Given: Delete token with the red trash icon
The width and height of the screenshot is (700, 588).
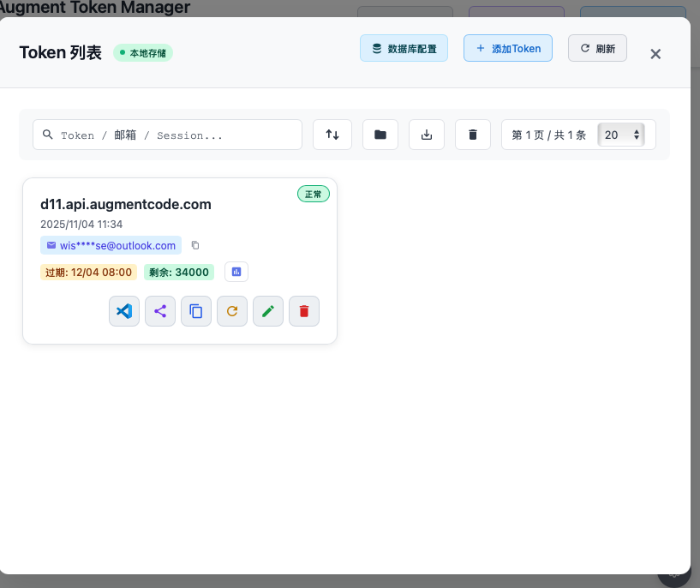Looking at the screenshot, I should [304, 311].
